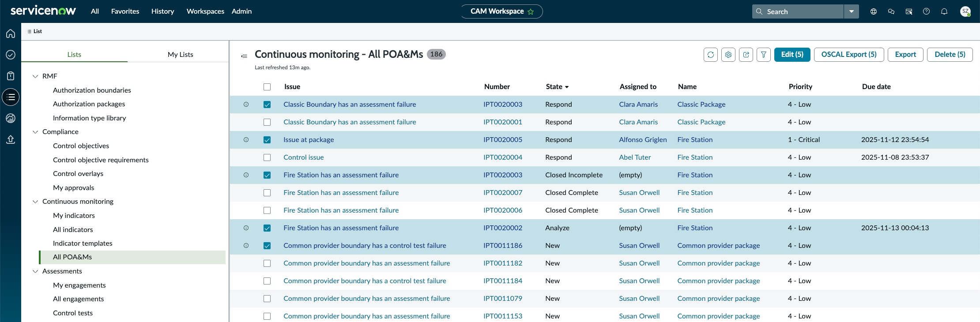Preview IPT0020002 Fire Station info icon
Screen dimensions: 980x322
pyautogui.click(x=246, y=228)
